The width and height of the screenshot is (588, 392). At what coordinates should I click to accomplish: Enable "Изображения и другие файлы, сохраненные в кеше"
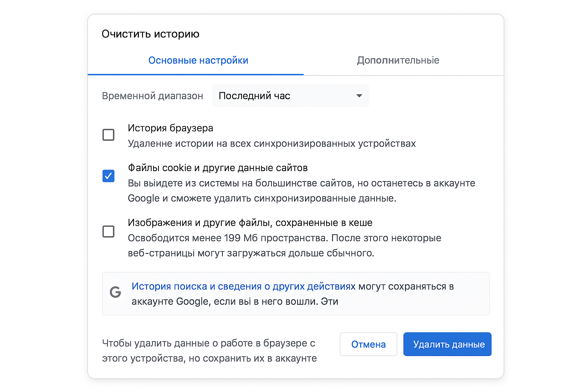click(x=108, y=231)
